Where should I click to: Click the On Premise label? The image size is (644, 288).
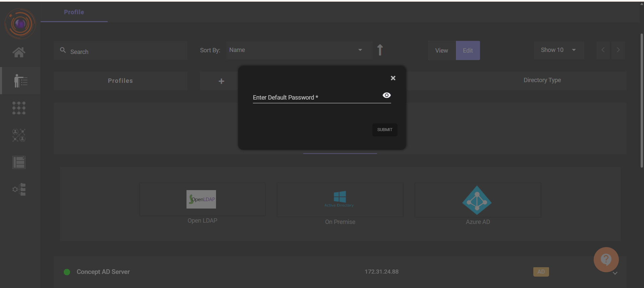point(340,222)
